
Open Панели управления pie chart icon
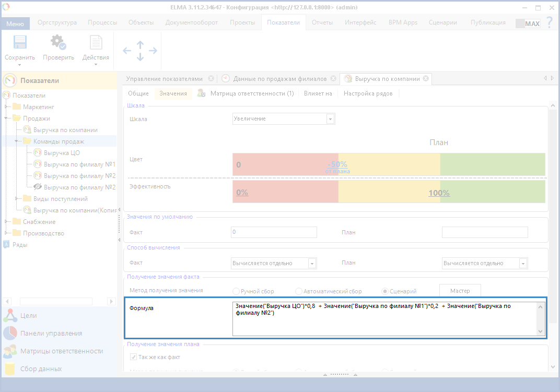click(10, 334)
